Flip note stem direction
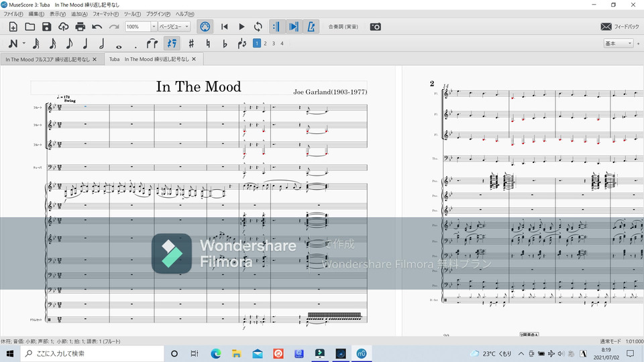This screenshot has height=362, width=644. (242, 43)
